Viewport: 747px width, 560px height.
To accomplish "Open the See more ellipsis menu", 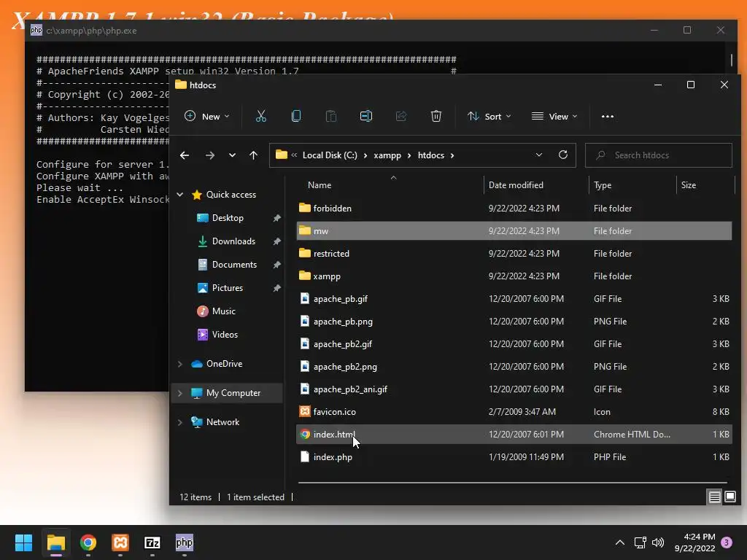I will pos(608,116).
